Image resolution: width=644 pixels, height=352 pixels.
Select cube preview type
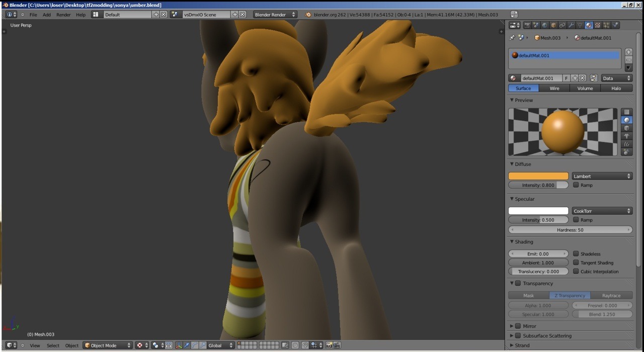pos(626,128)
